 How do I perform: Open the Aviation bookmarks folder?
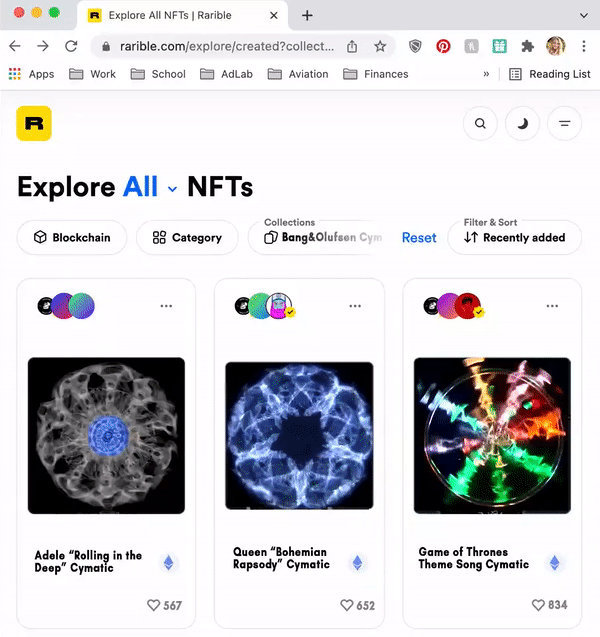click(x=298, y=74)
